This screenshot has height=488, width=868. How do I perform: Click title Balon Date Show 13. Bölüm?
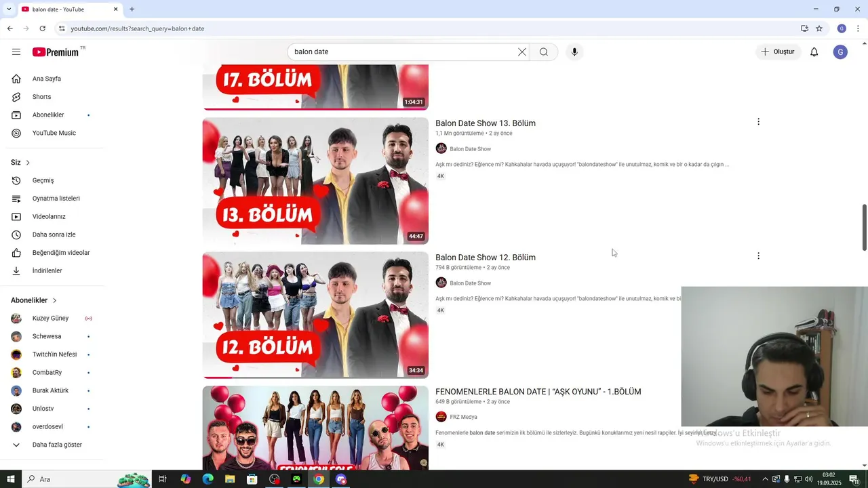[x=486, y=123]
